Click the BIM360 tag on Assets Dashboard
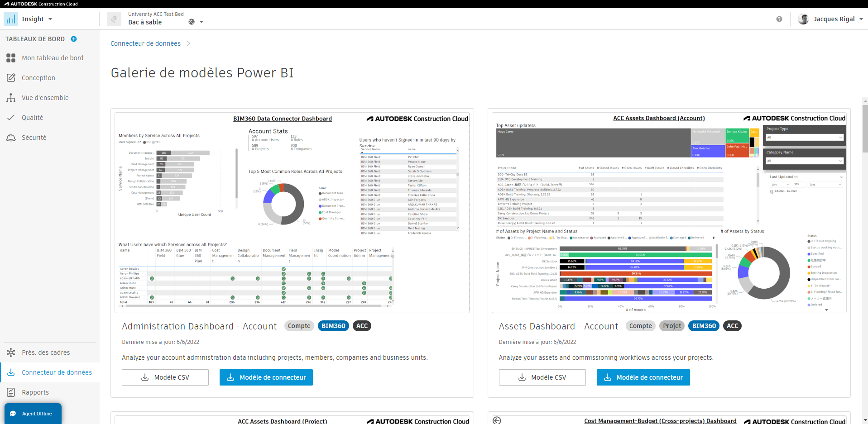This screenshot has width=868, height=424. 704,326
